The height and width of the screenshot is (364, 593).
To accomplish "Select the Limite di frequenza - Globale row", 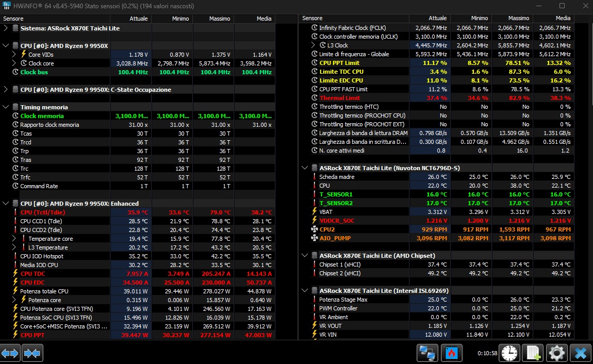I will click(436, 54).
